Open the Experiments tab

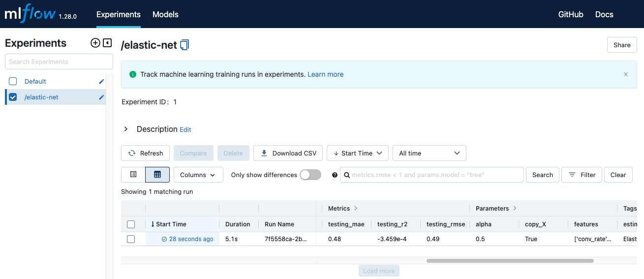pos(119,14)
